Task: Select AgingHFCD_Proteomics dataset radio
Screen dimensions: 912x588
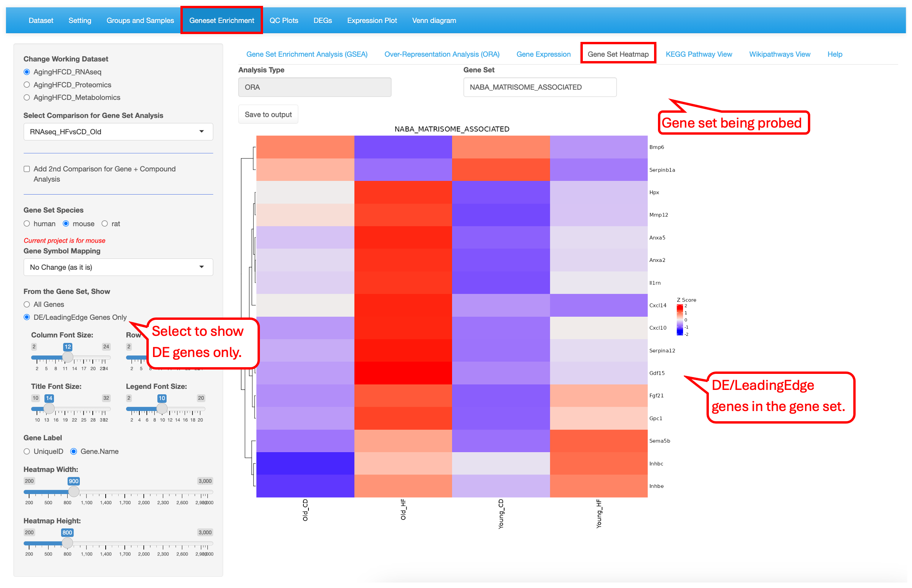Action: tap(27, 85)
